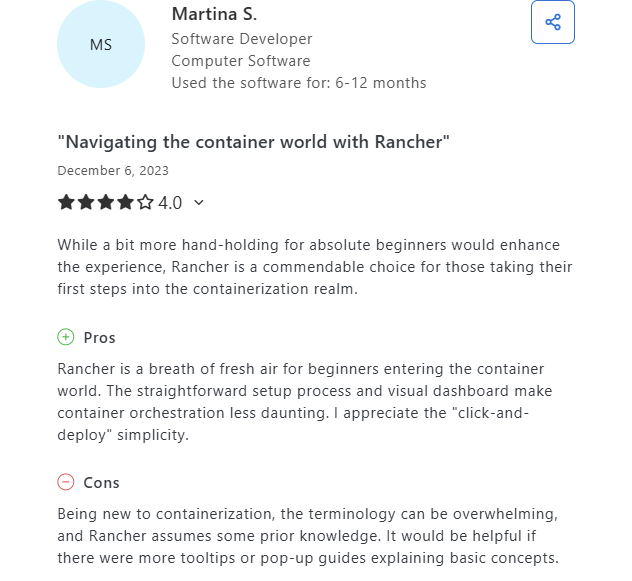632x581 pixels.
Task: Click the December 6, 2023 date
Action: [113, 171]
